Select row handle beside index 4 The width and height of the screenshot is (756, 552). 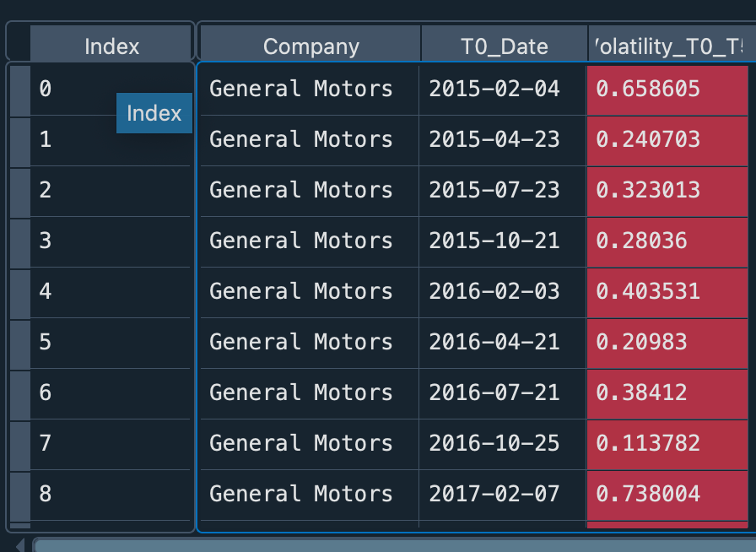coord(20,292)
